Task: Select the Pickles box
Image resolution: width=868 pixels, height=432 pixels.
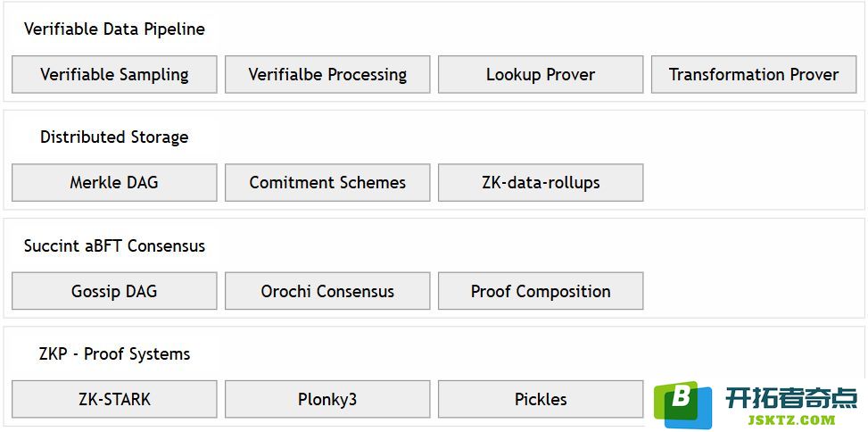Action: click(541, 399)
